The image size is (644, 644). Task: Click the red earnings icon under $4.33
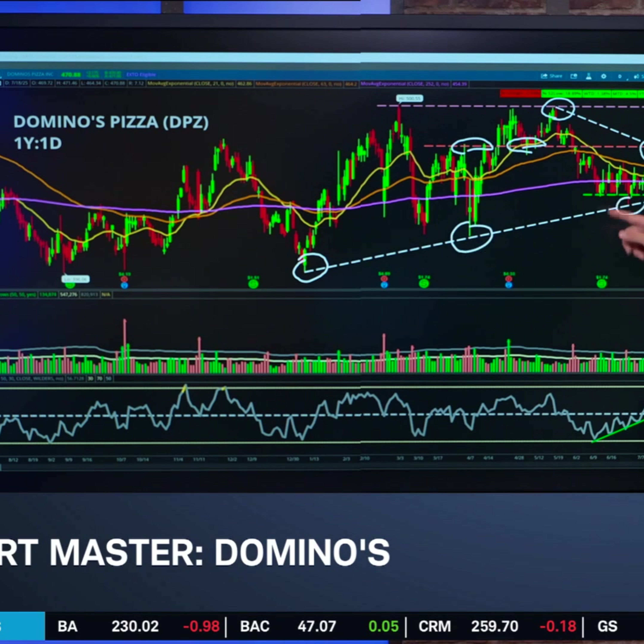click(509, 279)
